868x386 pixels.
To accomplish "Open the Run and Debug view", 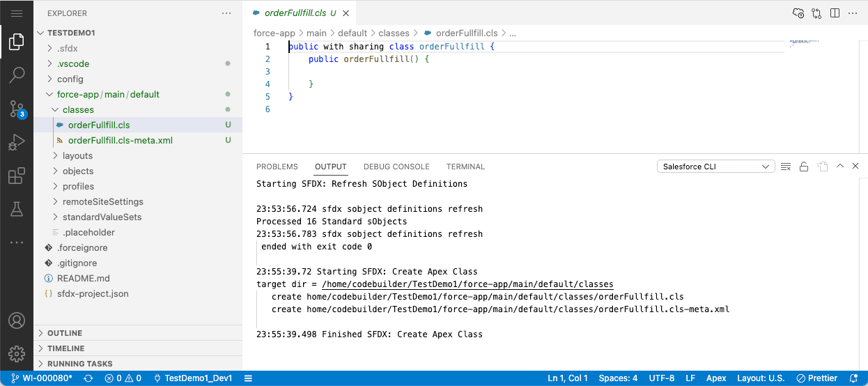I will 17,143.
